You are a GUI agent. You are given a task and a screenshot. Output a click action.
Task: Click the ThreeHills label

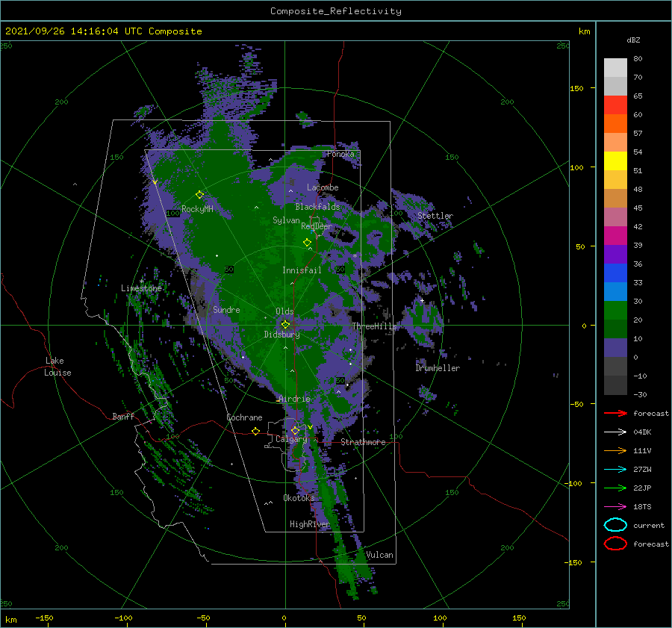[x=374, y=326]
